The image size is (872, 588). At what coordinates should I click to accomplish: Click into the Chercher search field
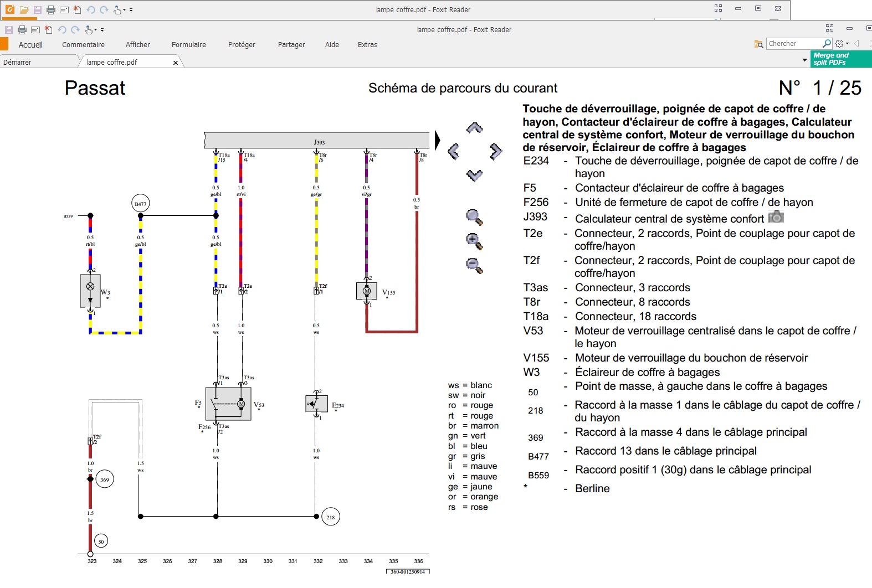tap(794, 44)
